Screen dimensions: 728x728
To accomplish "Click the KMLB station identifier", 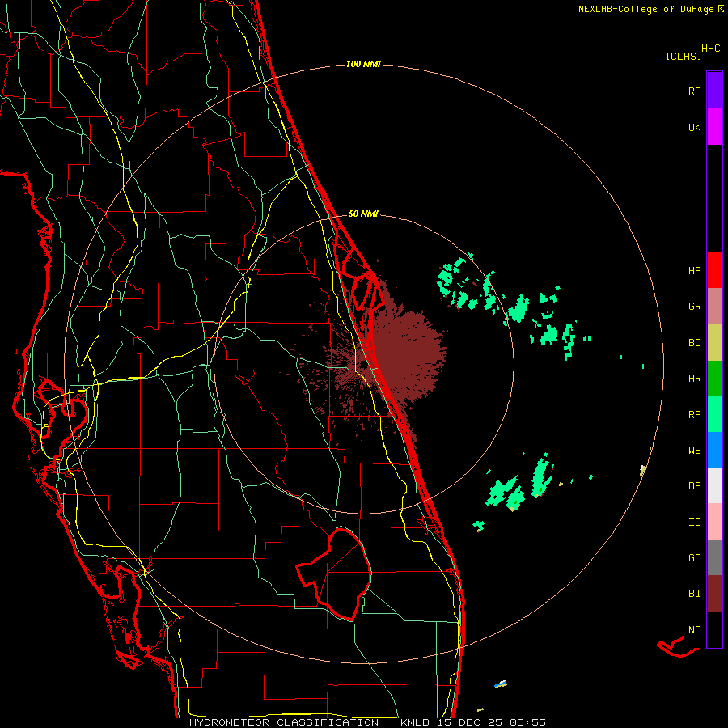I will [x=415, y=722].
